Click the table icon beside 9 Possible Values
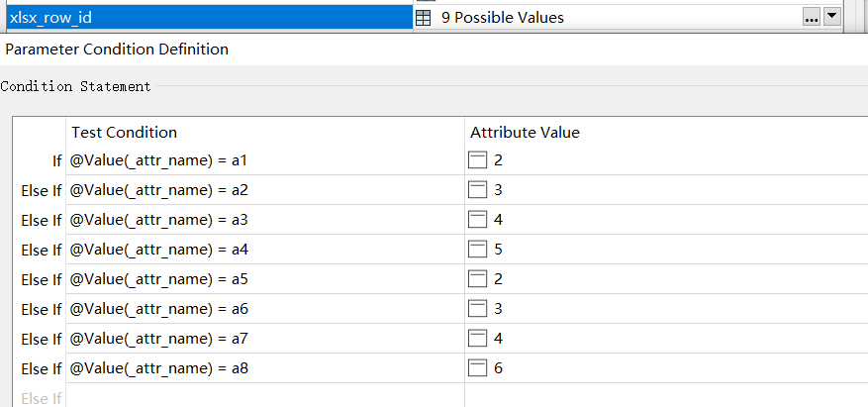The width and height of the screenshot is (868, 407). [423, 18]
